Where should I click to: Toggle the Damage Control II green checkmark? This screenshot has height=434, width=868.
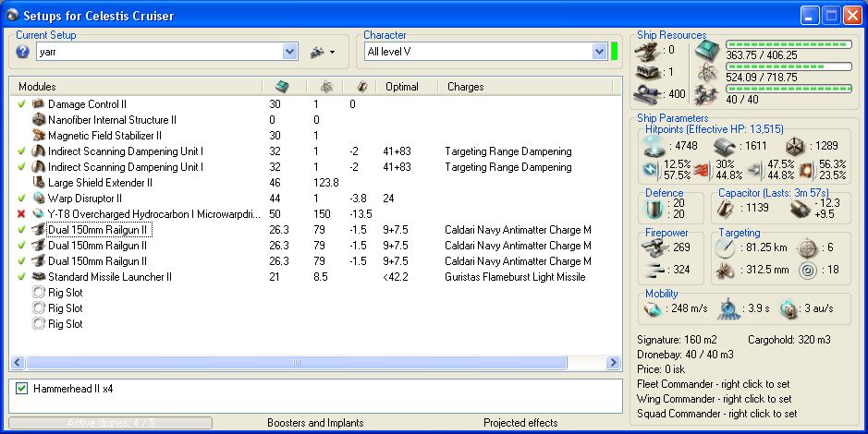[21, 104]
